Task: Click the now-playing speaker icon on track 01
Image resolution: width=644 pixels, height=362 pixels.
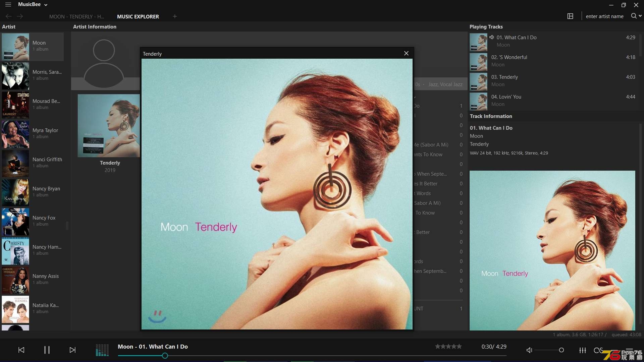Action: tap(492, 37)
